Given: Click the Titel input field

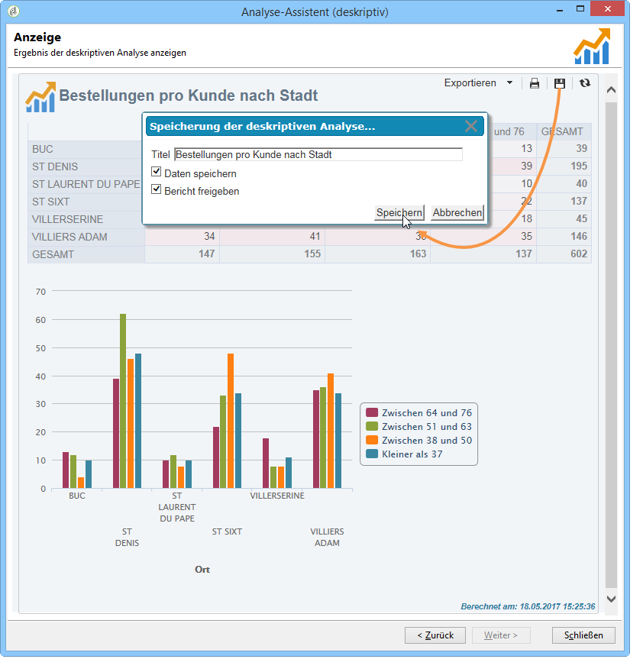Looking at the screenshot, I should tap(318, 155).
